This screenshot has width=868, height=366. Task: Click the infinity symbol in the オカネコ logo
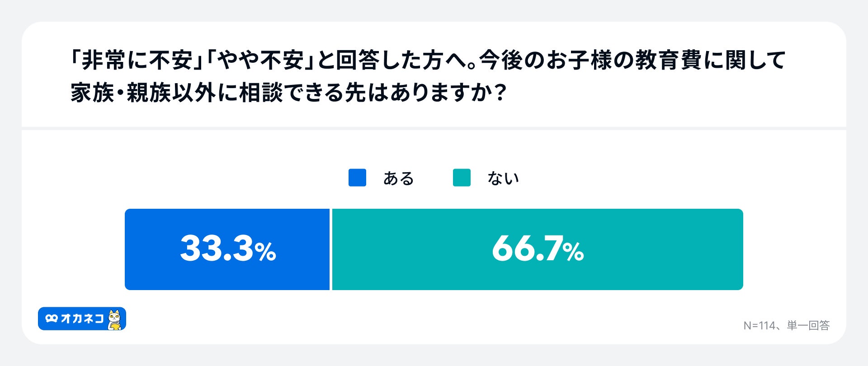coord(52,319)
